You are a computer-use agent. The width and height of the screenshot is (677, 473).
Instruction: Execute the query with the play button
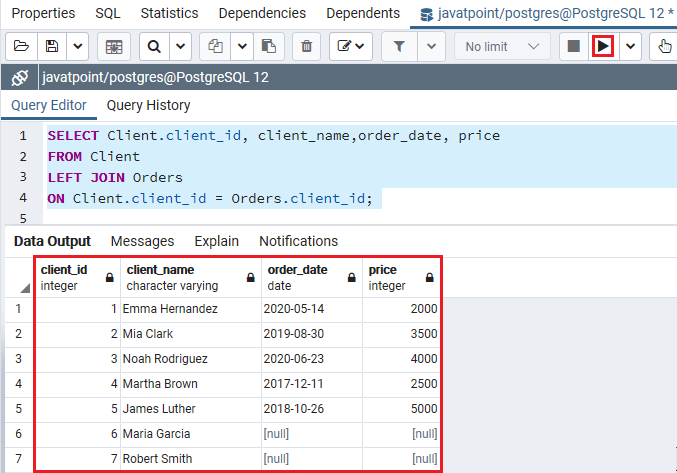tap(603, 46)
